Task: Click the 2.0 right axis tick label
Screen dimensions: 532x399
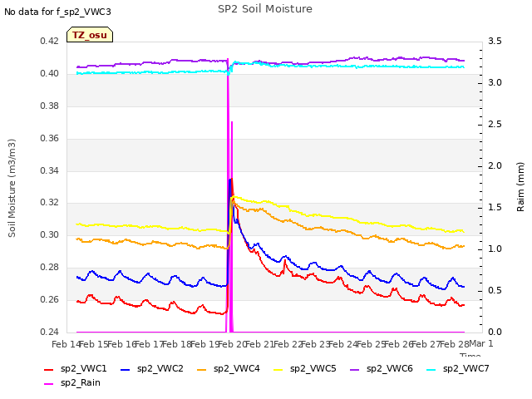Action: point(495,165)
